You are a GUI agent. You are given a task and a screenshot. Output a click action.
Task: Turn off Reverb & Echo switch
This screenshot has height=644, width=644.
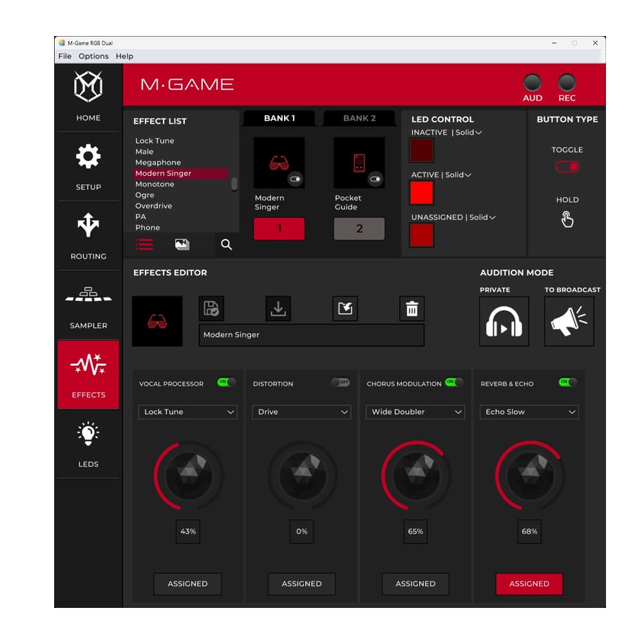tap(568, 382)
